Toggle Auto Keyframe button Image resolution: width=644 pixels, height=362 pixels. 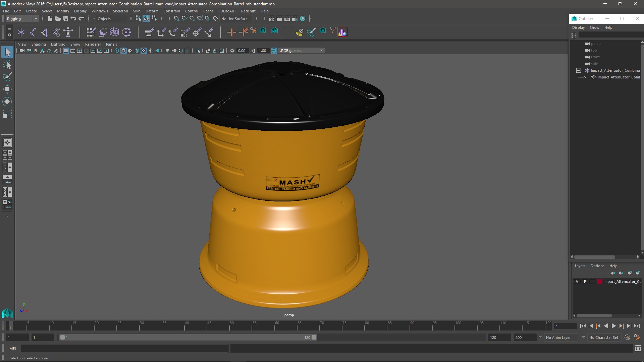coord(627,338)
